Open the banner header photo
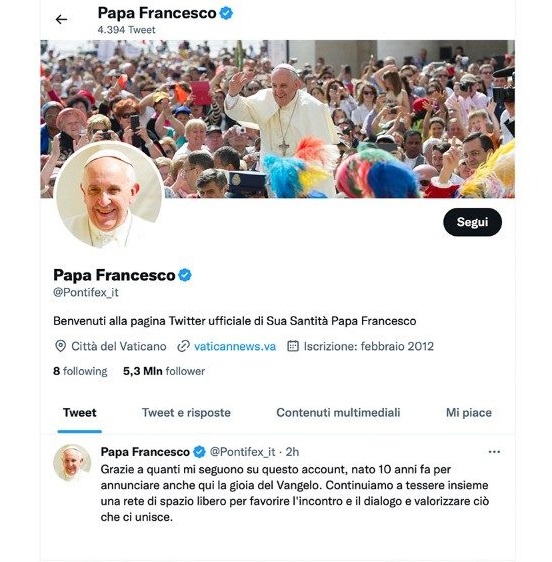 277,119
